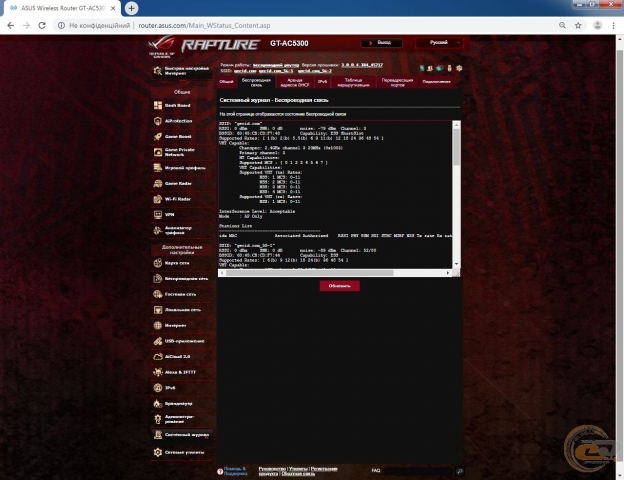Open IPv6 item in the sidebar
624x480 pixels.
coord(181,388)
